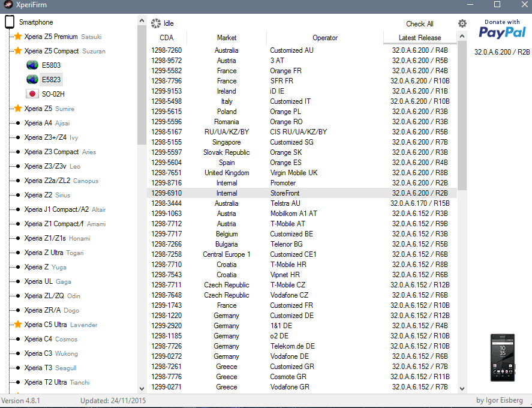This screenshot has height=408, width=532.
Task: Click the Japan flag icon beside SO-02H
Action: pyautogui.click(x=32, y=94)
